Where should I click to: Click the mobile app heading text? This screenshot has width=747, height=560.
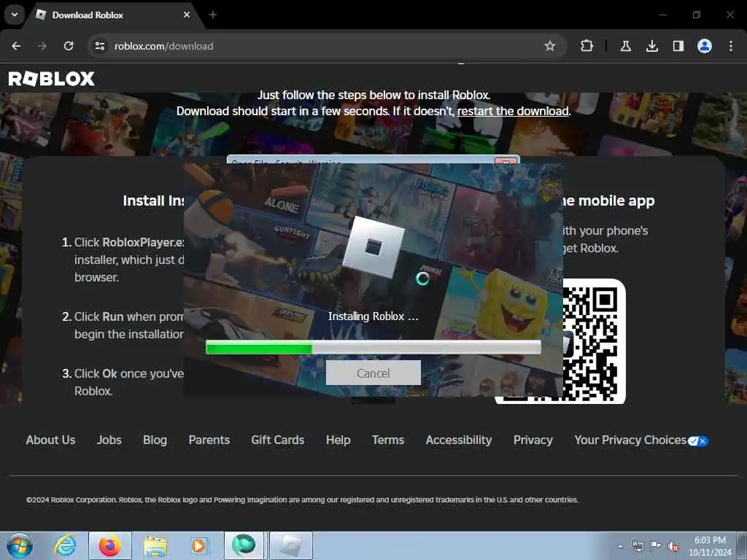coord(608,201)
